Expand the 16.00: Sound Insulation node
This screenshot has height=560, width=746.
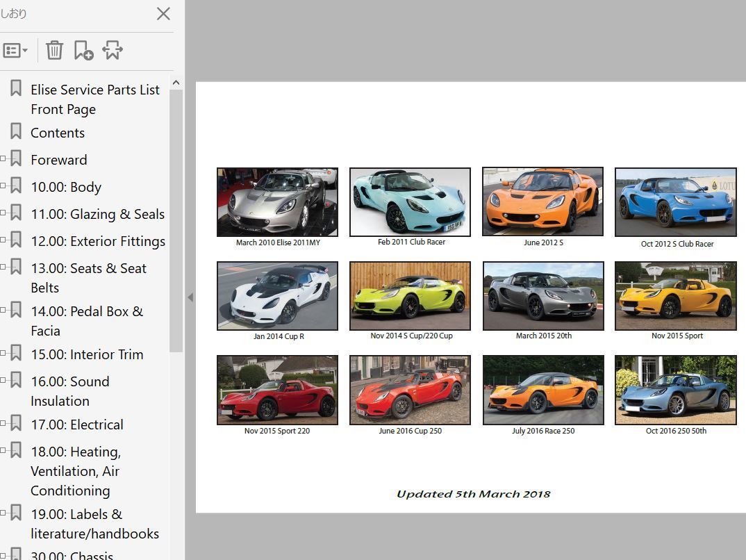tap(3, 380)
